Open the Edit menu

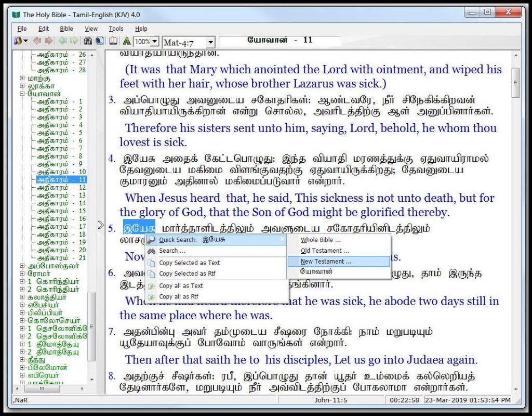tap(44, 29)
